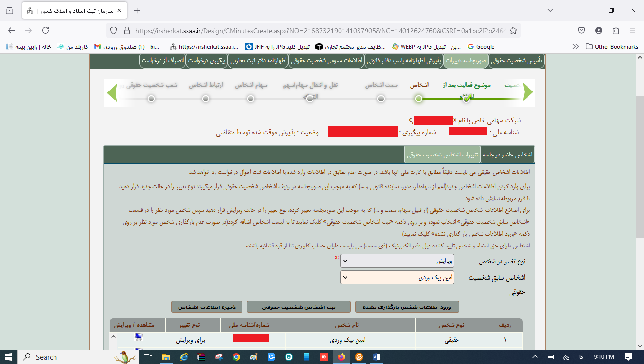Open the JFIF to JPG converter bookmark
This screenshot has height=364, width=644.
click(x=277, y=46)
